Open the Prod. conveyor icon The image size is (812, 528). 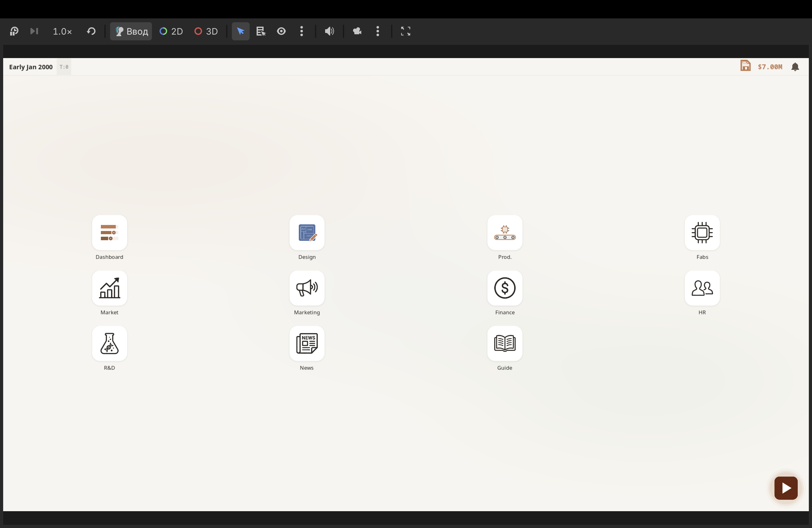504,233
